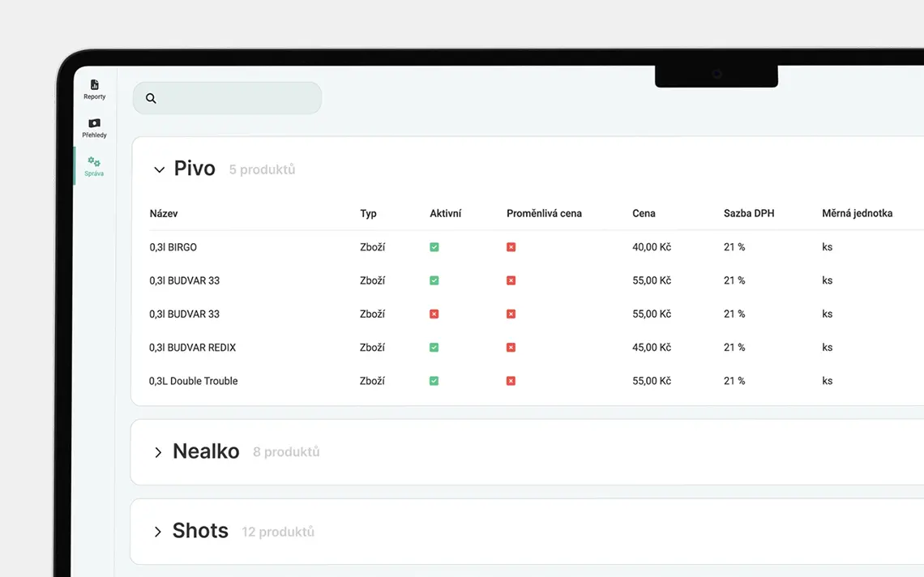Toggle Aktivní checkbox for 0,3L Double Trouble
This screenshot has width=924, height=577.
434,381
